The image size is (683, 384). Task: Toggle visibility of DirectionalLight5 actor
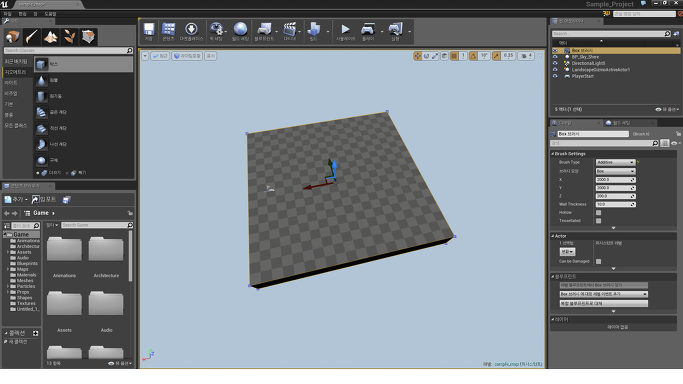click(555, 63)
